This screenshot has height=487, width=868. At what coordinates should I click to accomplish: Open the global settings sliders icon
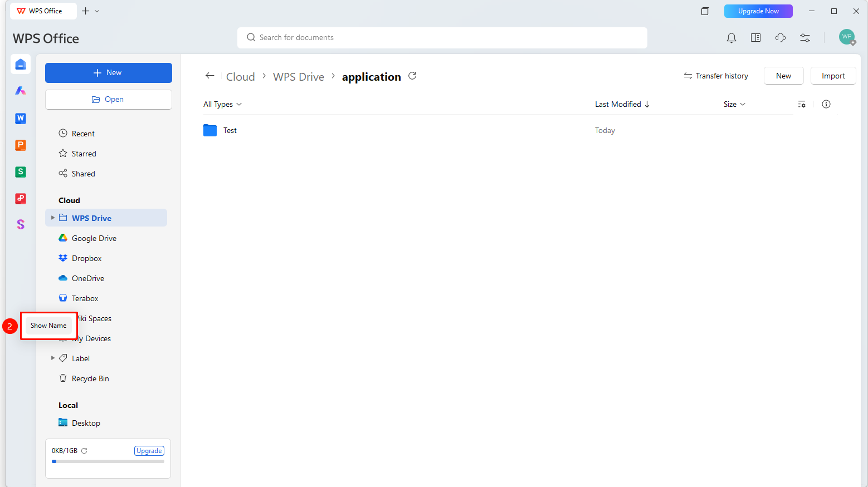805,38
